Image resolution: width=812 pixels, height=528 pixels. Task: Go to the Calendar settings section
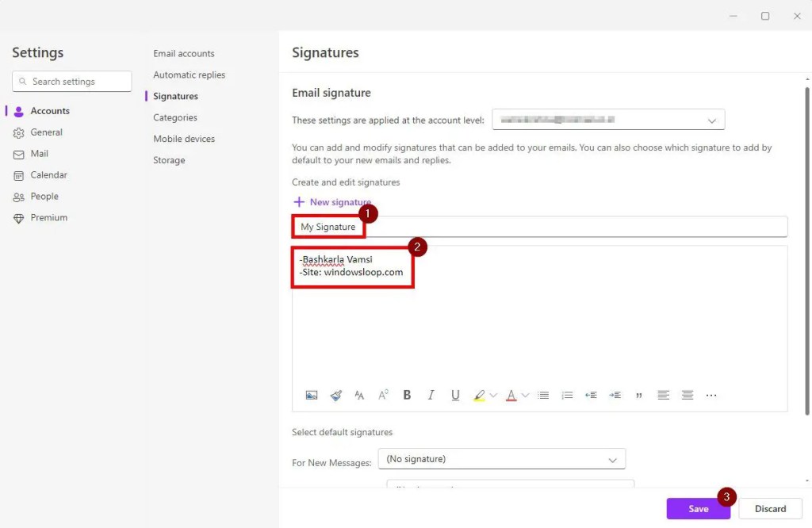(x=48, y=174)
